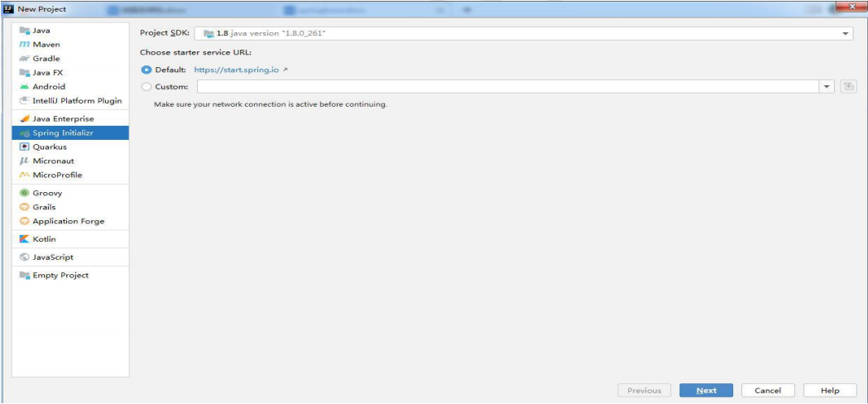868x404 pixels.
Task: Click the 'IntelliJ Platform Plugin' text label
Action: [x=78, y=101]
